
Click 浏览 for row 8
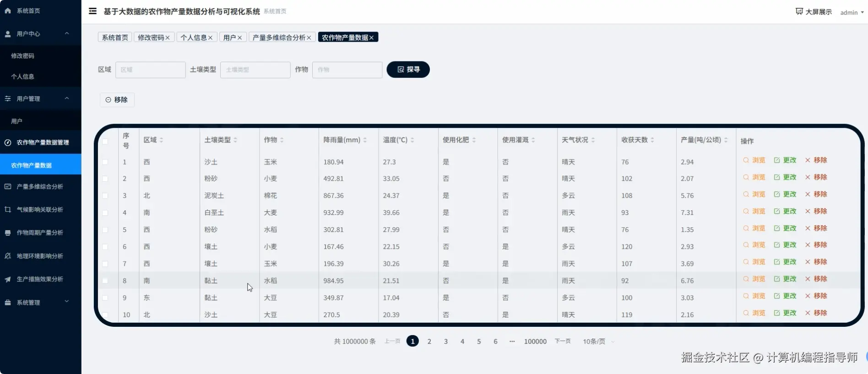(x=754, y=279)
